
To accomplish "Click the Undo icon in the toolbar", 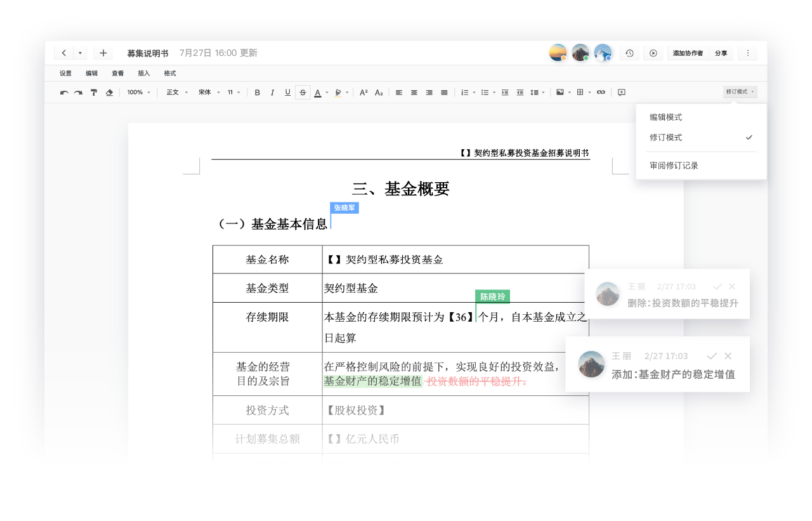I will 63,92.
